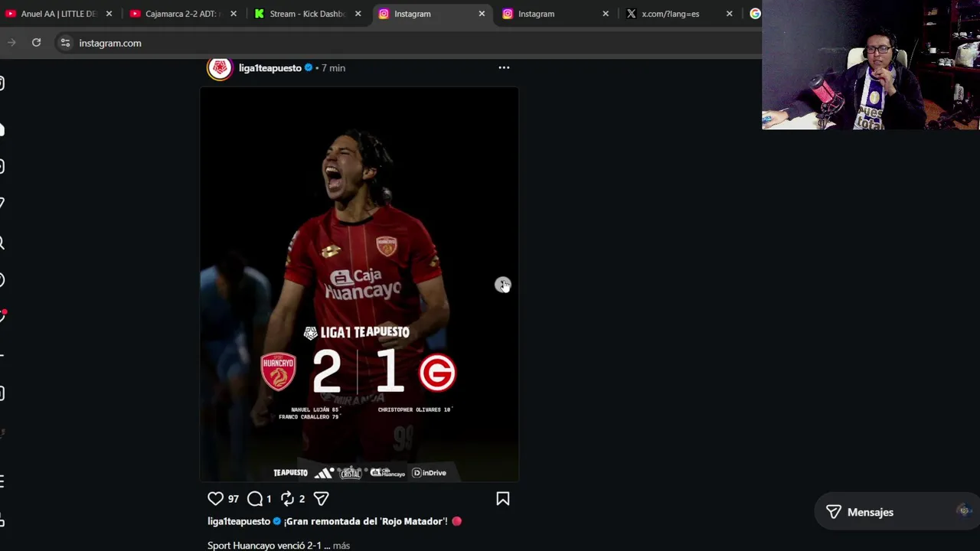Click the instagram.com address bar
This screenshot has width=980, height=551.
383,43
